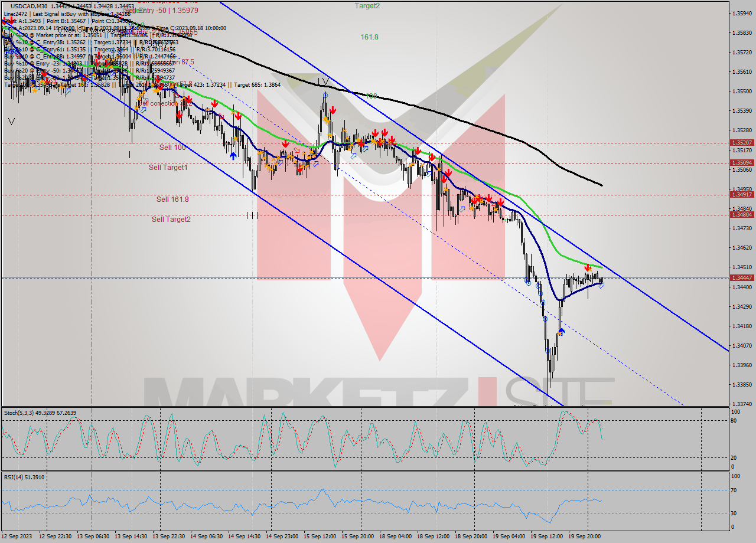The width and height of the screenshot is (756, 543).
Task: Click the 18 Sep 12:00 time label
Action: click(x=434, y=537)
